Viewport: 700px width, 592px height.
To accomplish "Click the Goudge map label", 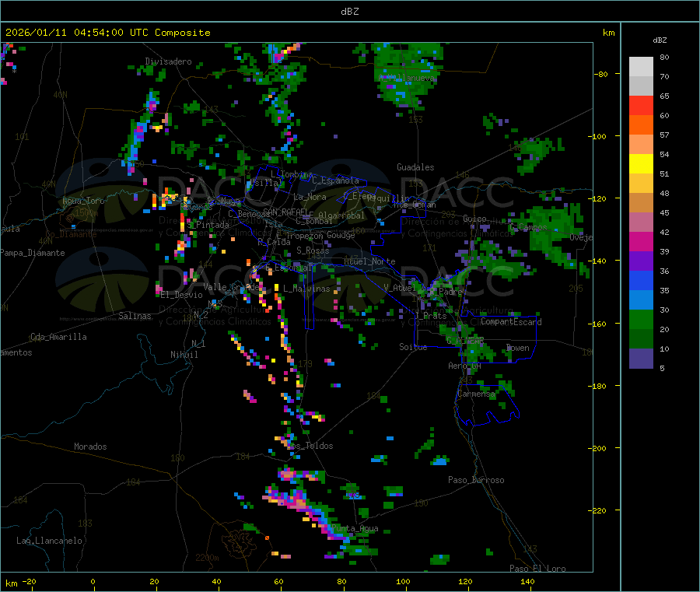I will pyautogui.click(x=341, y=235).
